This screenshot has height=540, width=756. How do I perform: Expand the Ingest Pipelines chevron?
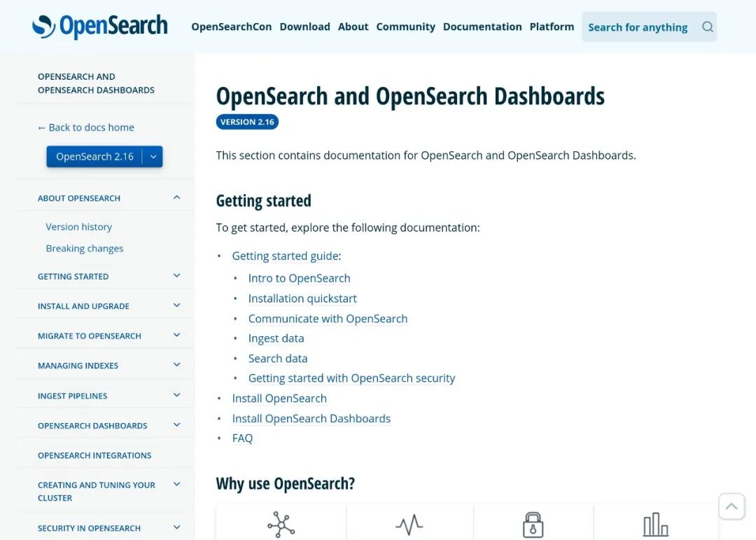(x=176, y=395)
